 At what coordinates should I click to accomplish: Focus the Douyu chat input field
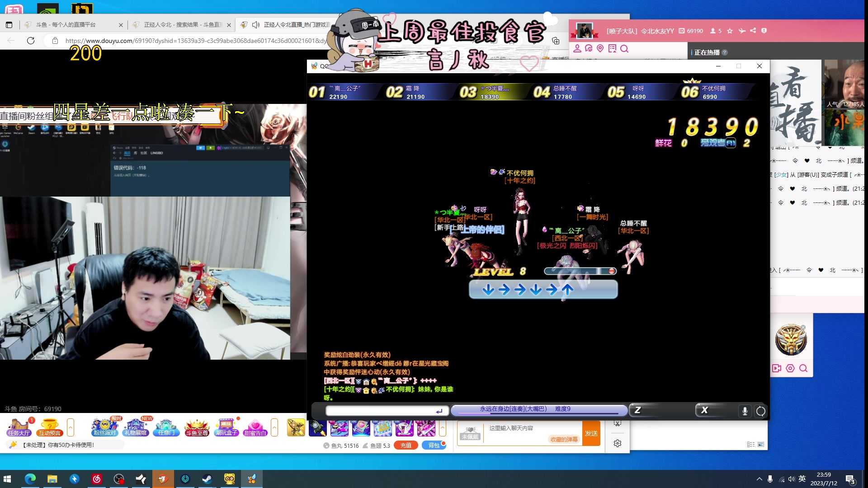533,428
